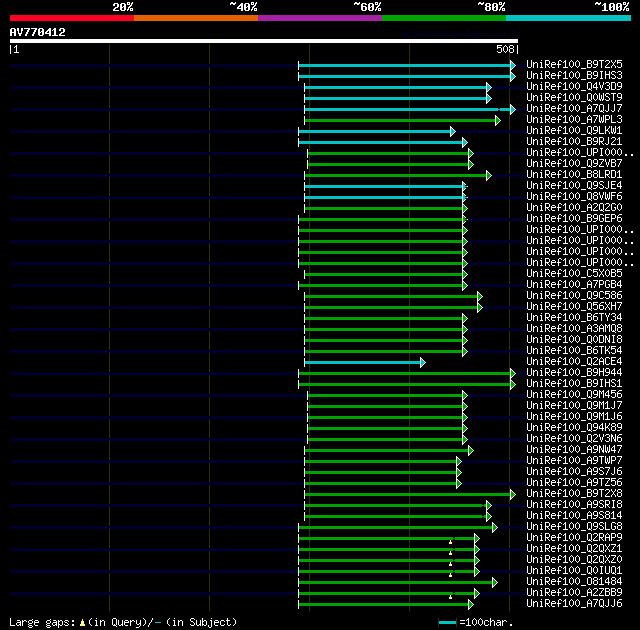The width and height of the screenshot is (640, 630).
Task: Select the UniRef100_Q9ZVB7 label
Action: coord(574,164)
